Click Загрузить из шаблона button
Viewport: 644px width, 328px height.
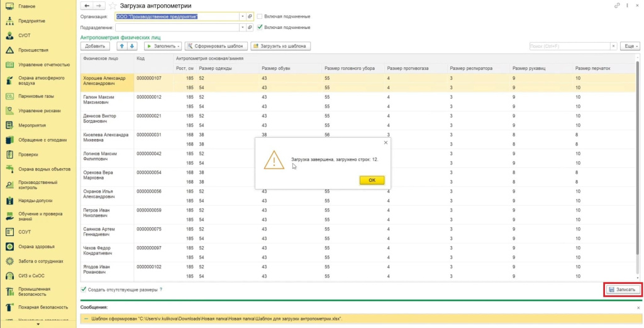point(280,46)
